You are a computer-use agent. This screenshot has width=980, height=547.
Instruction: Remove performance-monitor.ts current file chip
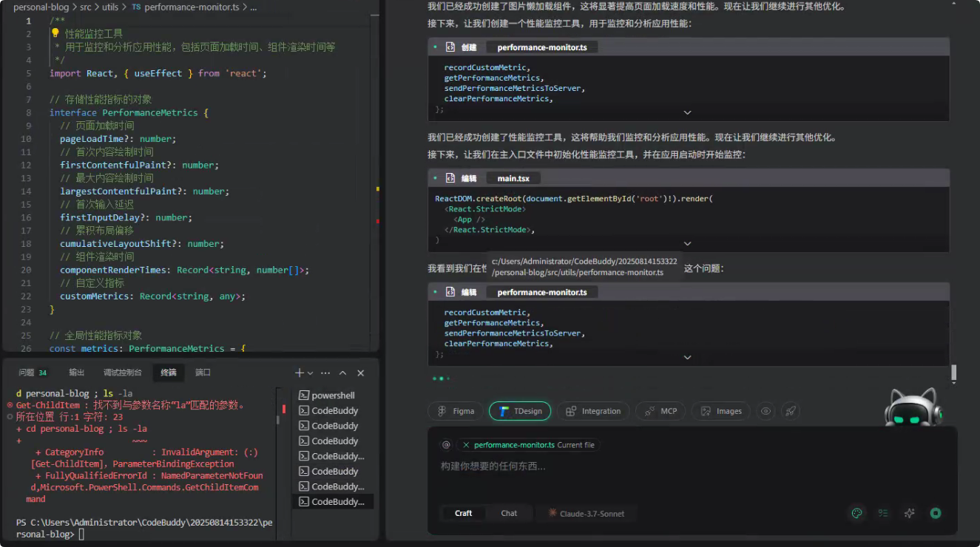465,445
